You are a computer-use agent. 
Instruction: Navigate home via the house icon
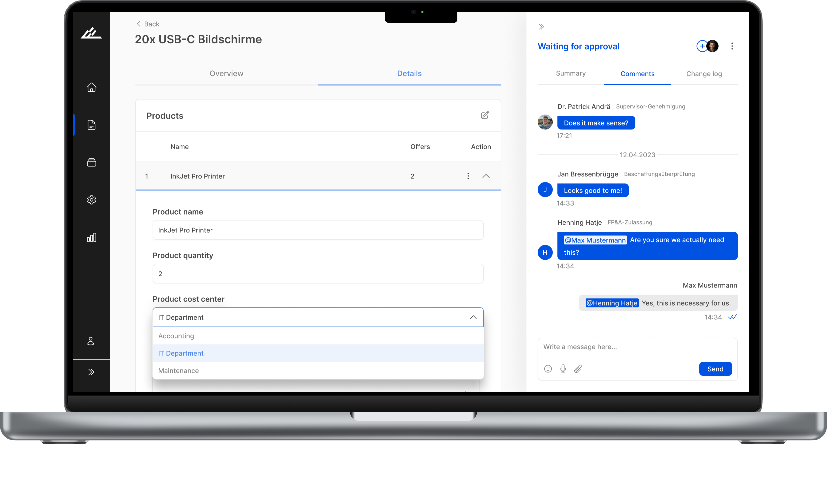pos(91,87)
